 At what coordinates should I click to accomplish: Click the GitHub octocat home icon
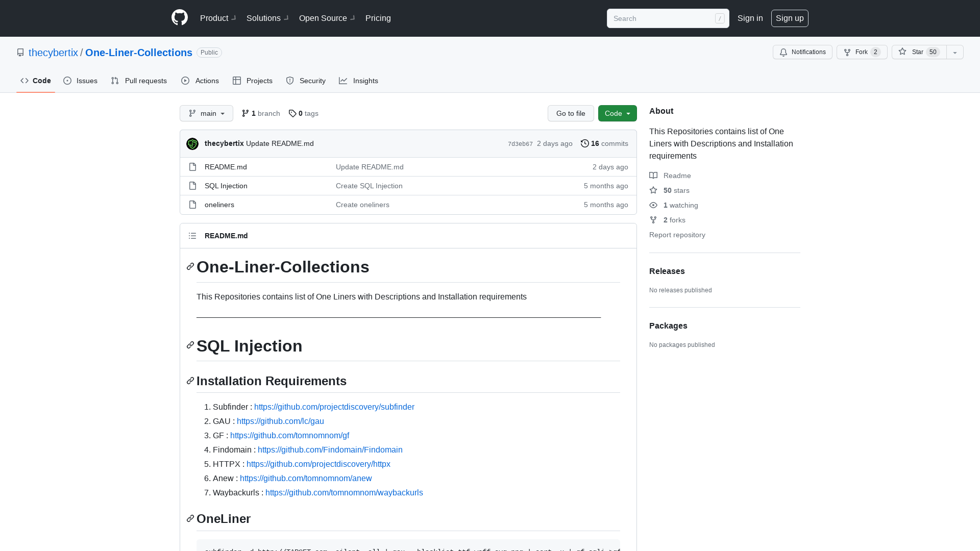tap(179, 18)
